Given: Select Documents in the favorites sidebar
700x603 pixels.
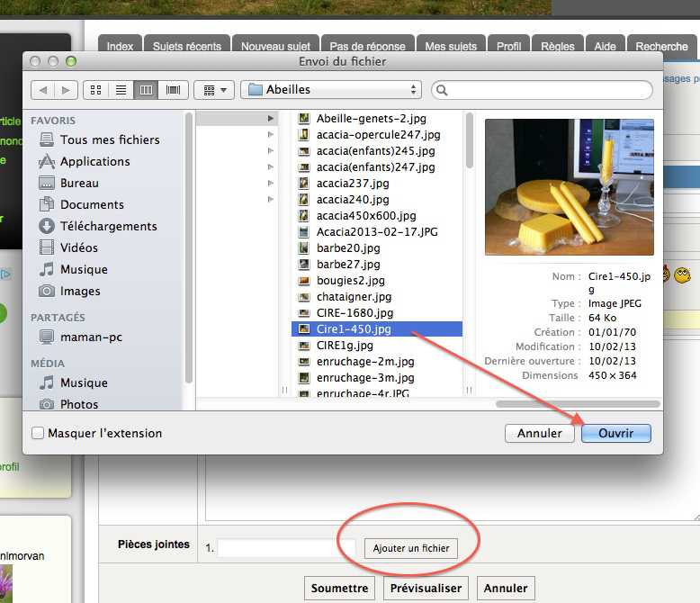Looking at the screenshot, I should (x=92, y=204).
